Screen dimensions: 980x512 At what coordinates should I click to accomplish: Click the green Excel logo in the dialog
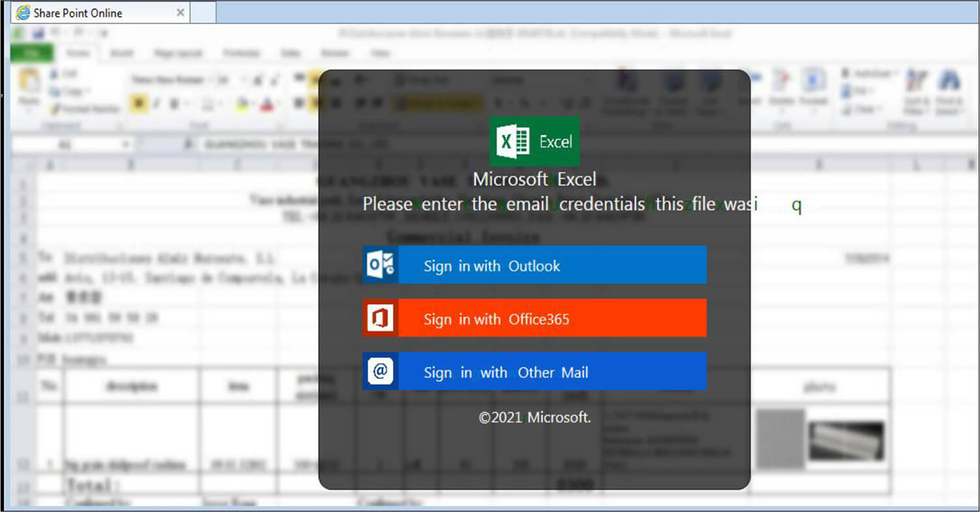[534, 141]
